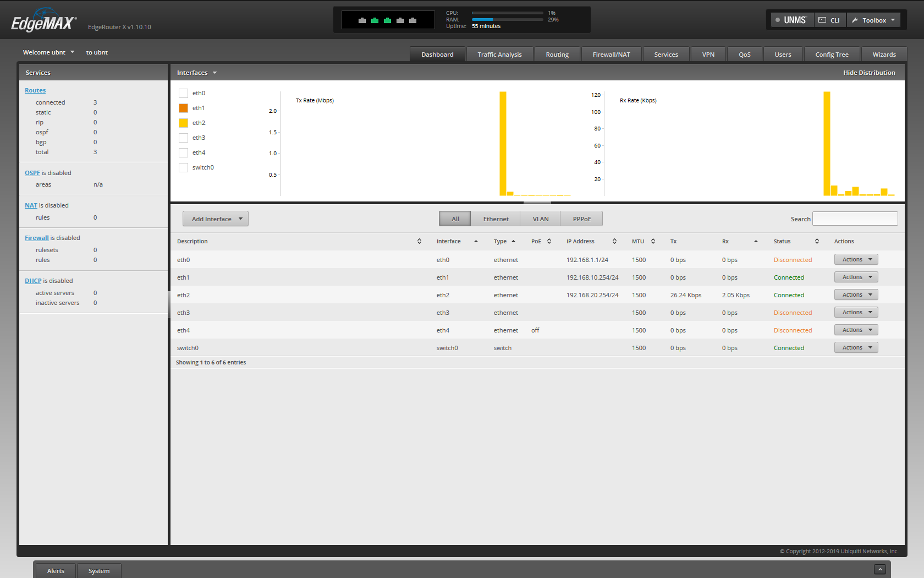Image resolution: width=924 pixels, height=578 pixels.
Task: Open the Firewall link in sidebar
Action: 37,238
